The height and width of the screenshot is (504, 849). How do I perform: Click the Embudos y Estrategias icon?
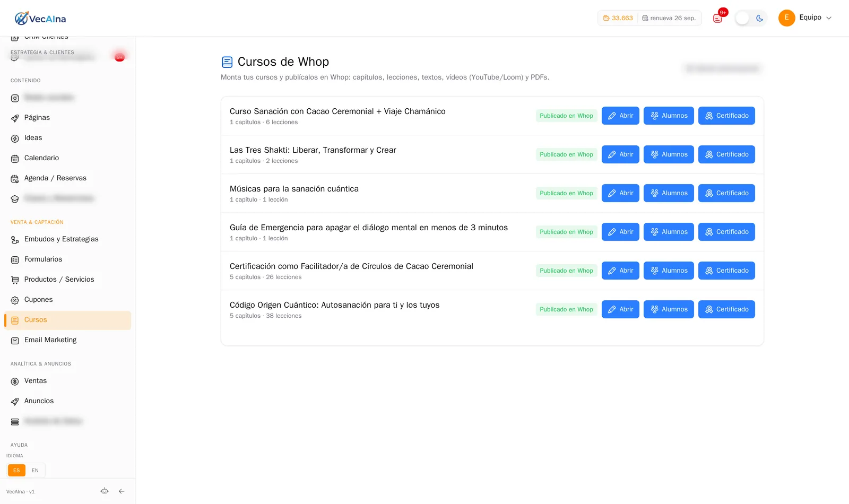pyautogui.click(x=15, y=240)
